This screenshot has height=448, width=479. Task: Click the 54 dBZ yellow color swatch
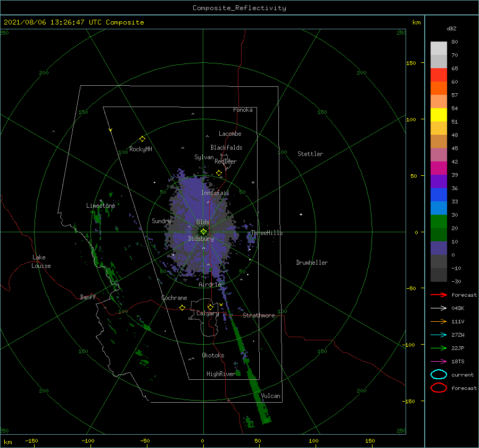439,115
